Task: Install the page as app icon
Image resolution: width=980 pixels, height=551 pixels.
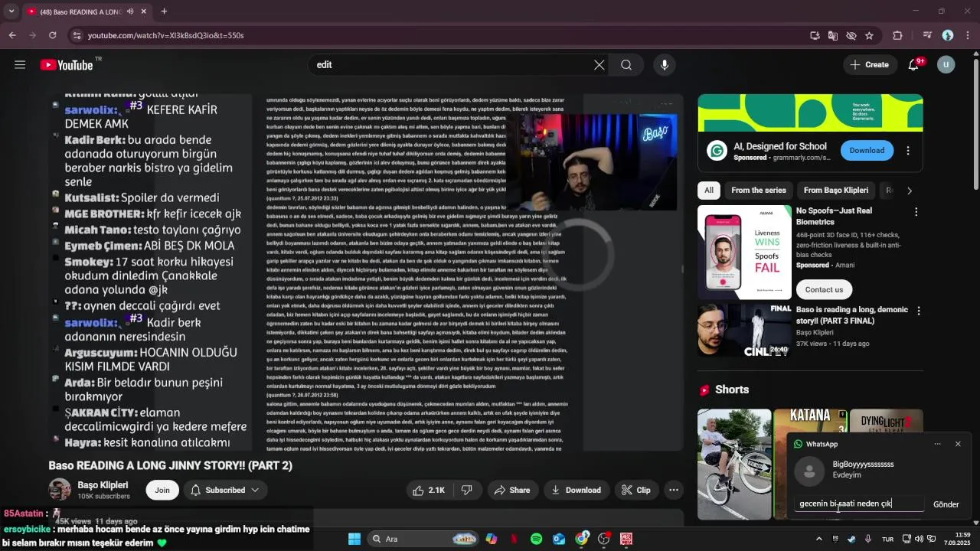Action: click(815, 35)
